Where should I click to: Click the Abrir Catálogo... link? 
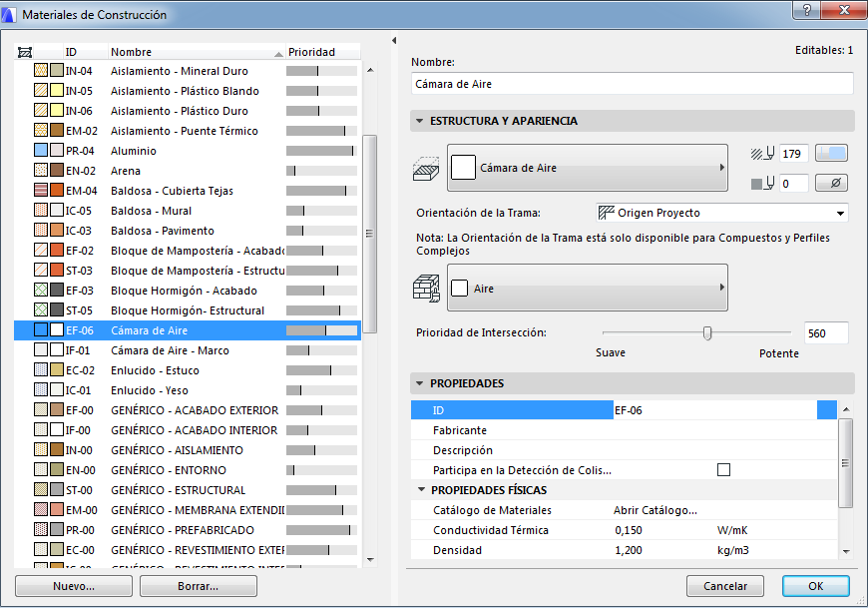pos(654,510)
